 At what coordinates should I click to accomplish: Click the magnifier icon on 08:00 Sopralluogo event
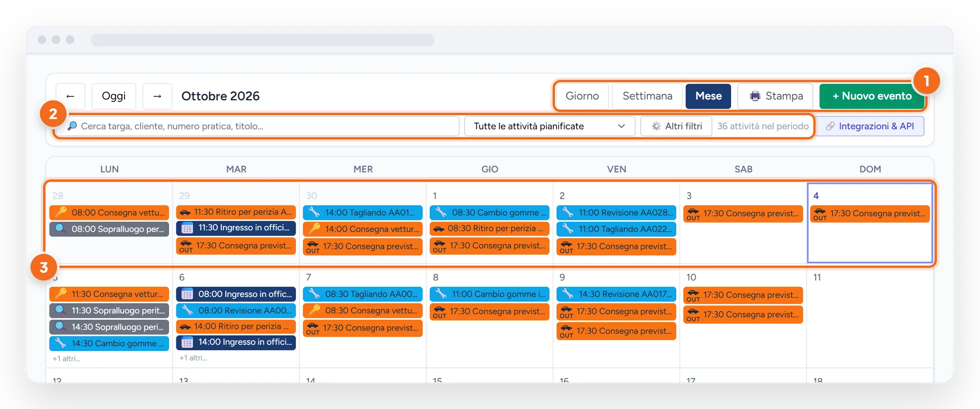61,229
